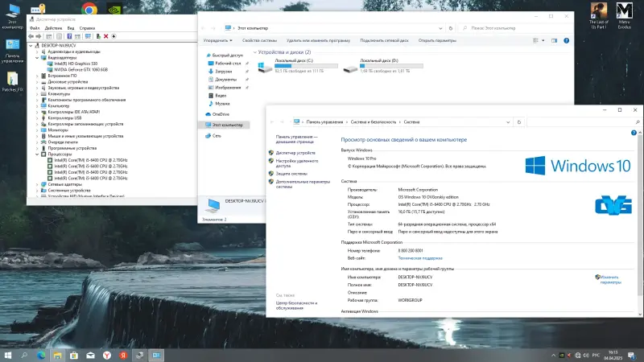Click the red X uninstall device icon in Device Manager toolbar
644x362 pixels.
(105, 36)
